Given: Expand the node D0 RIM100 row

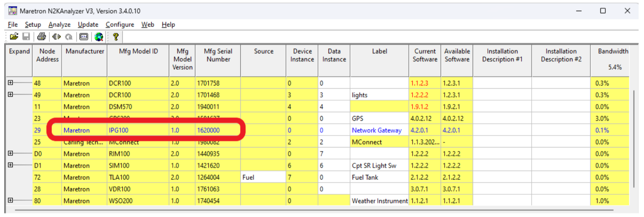Looking at the screenshot, I should pos(10,153).
